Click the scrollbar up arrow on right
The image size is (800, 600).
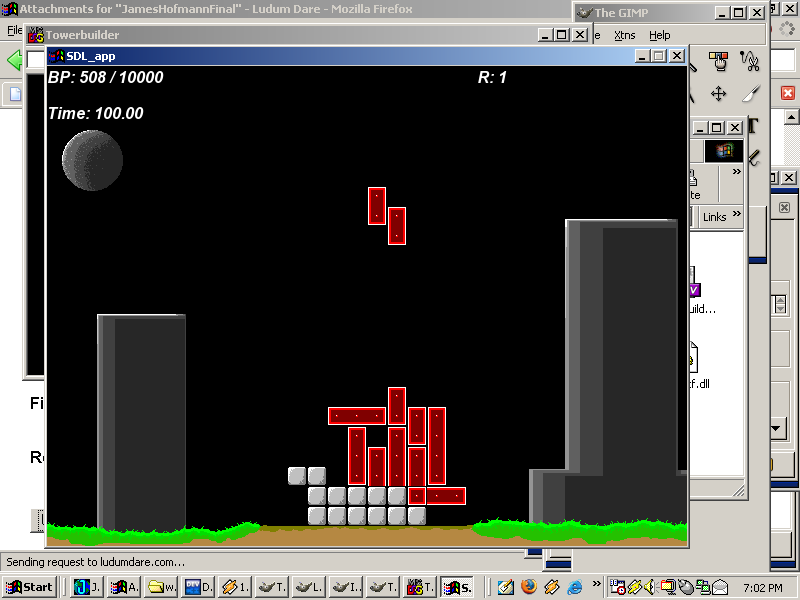click(791, 117)
